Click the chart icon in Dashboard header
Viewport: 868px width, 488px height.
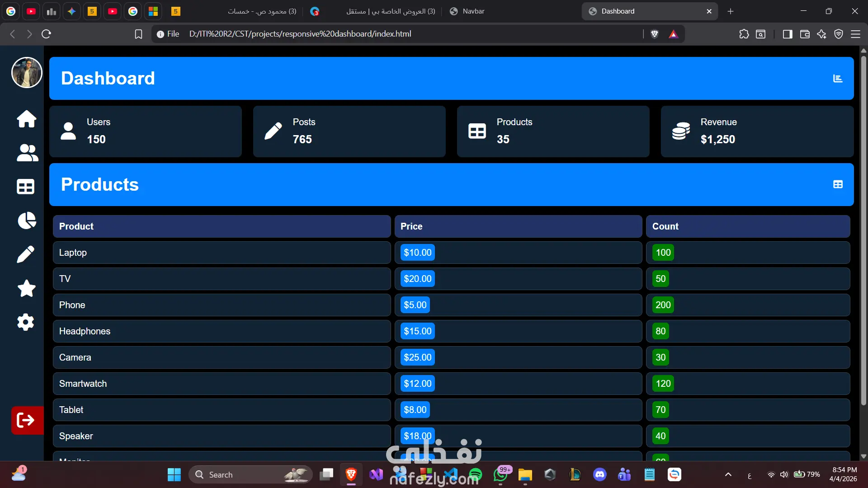tap(838, 79)
